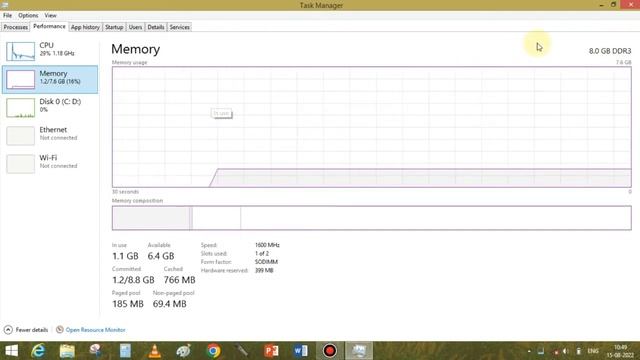Click the Task Manager title bar icon

coord(4,5)
